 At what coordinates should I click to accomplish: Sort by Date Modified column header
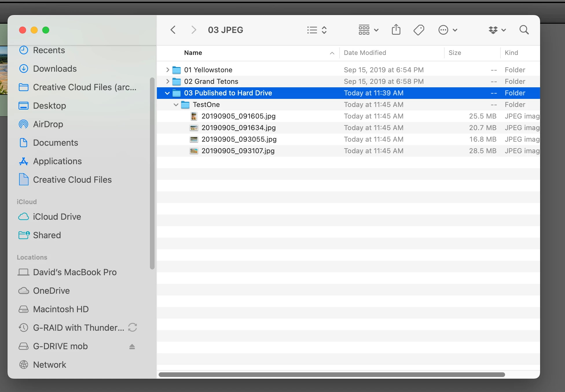(x=365, y=53)
